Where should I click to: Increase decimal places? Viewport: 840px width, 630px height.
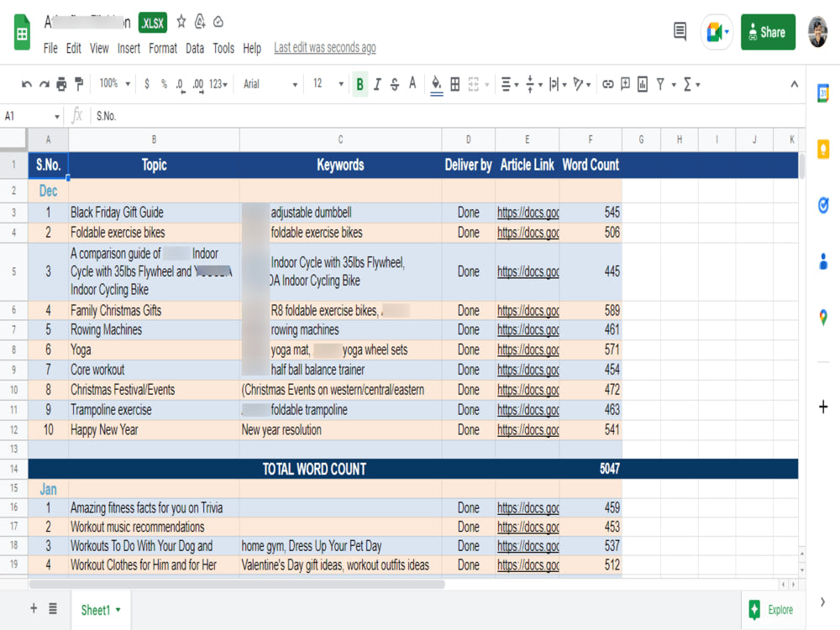click(x=198, y=85)
